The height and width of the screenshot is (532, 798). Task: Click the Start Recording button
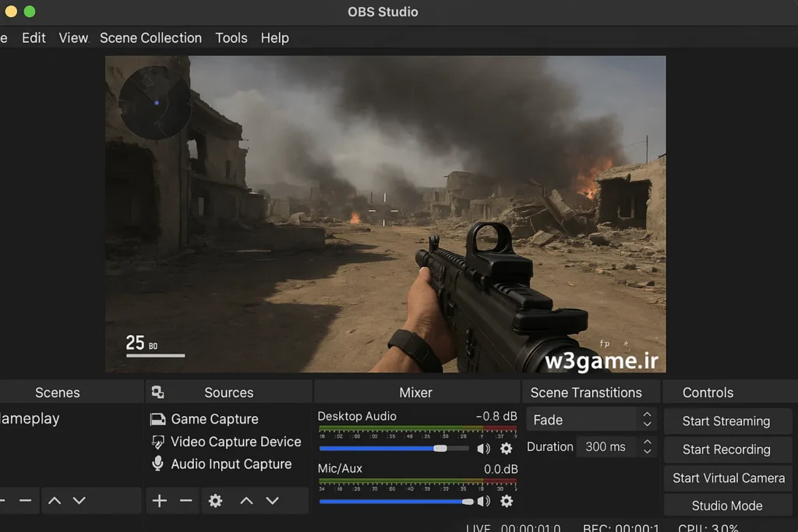727,449
